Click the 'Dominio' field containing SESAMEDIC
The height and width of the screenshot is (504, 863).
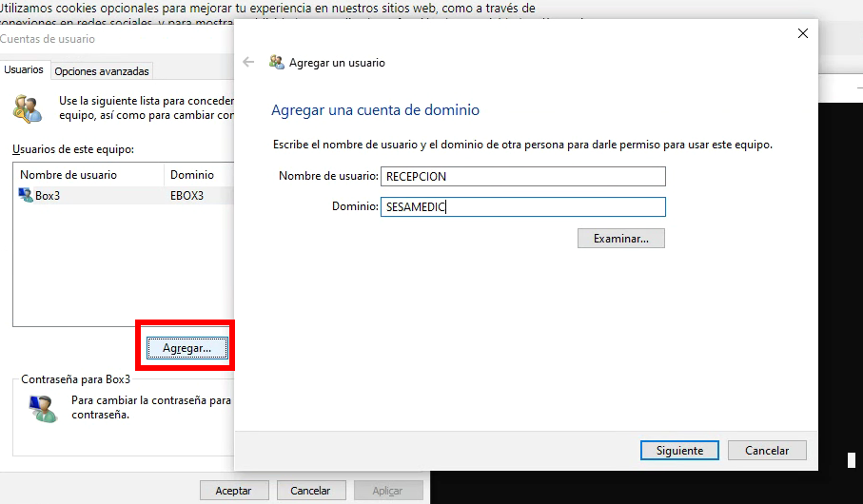click(x=522, y=207)
